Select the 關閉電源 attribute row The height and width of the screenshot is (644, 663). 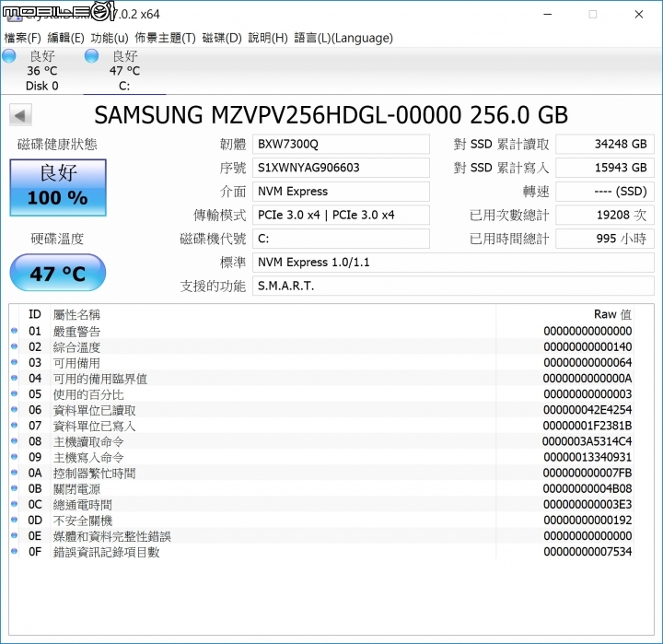tap(321, 488)
